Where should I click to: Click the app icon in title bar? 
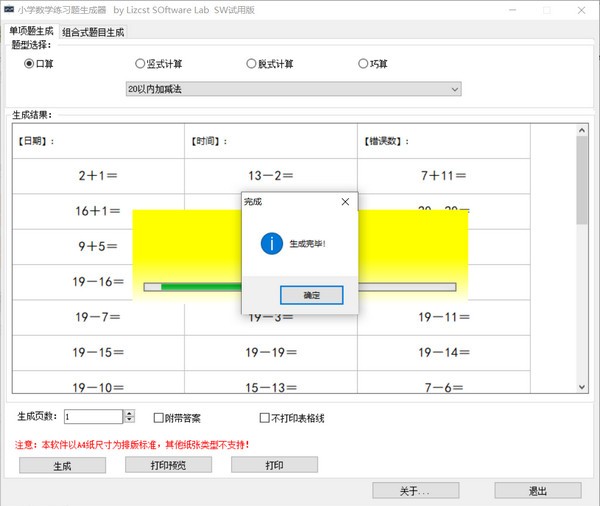[x=9, y=9]
